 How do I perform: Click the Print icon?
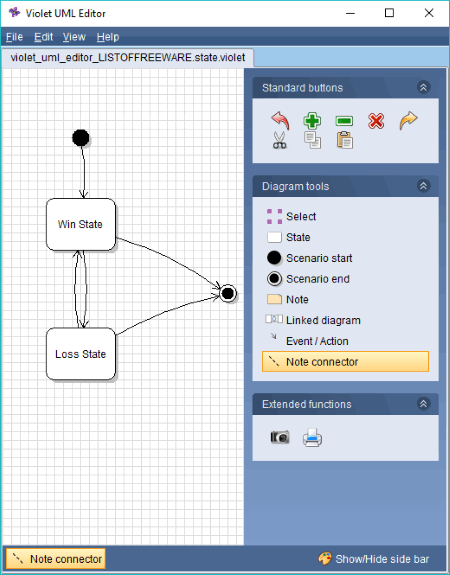click(312, 438)
